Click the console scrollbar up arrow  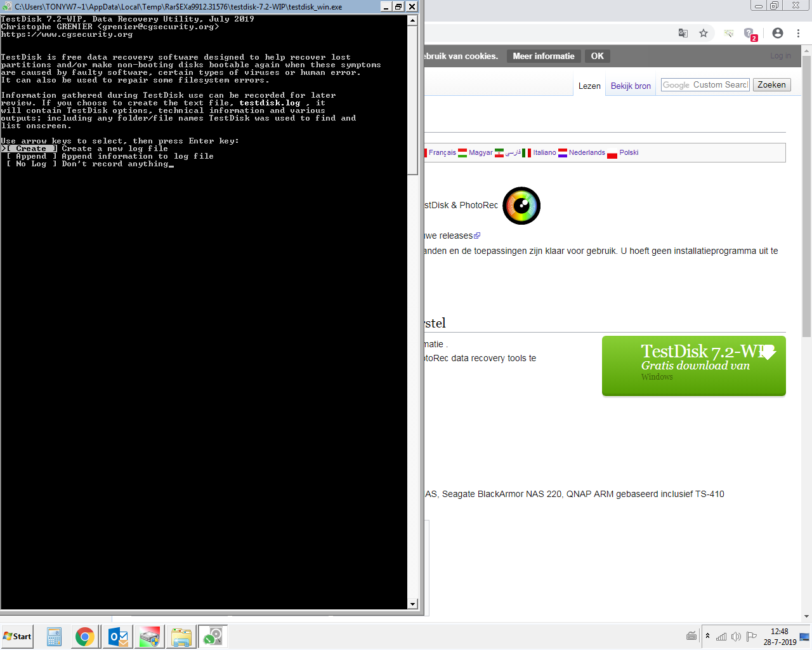point(413,20)
